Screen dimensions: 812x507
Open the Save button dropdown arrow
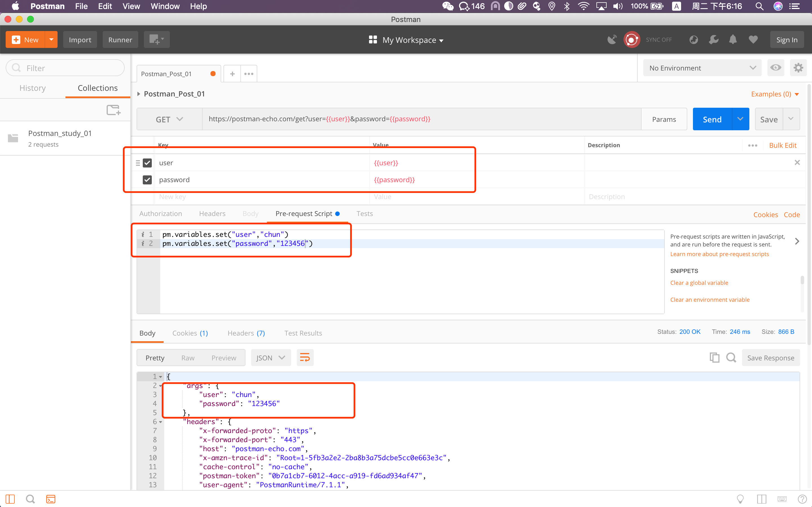[x=791, y=119]
